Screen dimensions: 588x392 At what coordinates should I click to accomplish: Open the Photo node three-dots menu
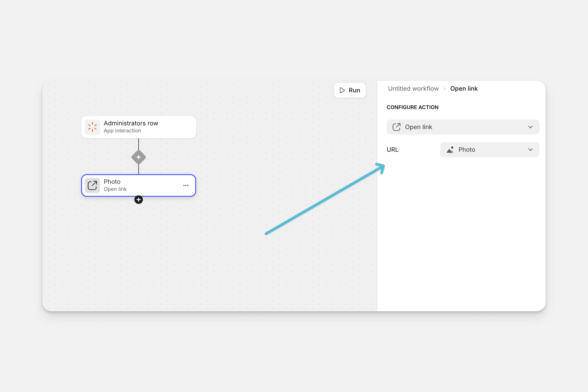click(x=186, y=186)
